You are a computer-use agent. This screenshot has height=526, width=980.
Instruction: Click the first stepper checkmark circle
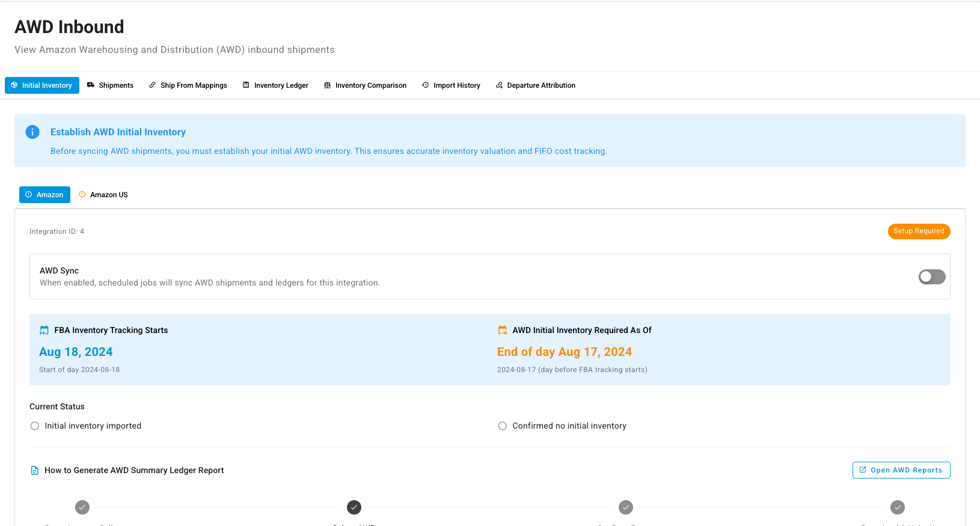click(82, 507)
